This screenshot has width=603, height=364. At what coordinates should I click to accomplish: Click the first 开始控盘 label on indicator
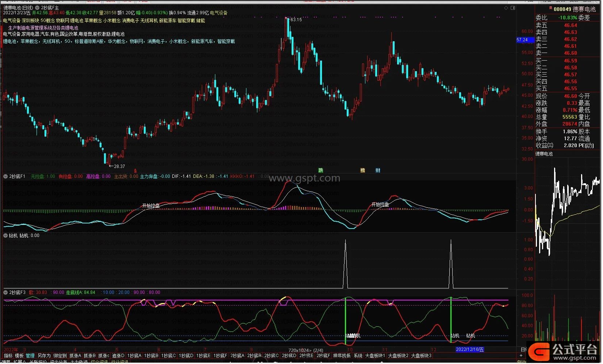tap(151, 206)
